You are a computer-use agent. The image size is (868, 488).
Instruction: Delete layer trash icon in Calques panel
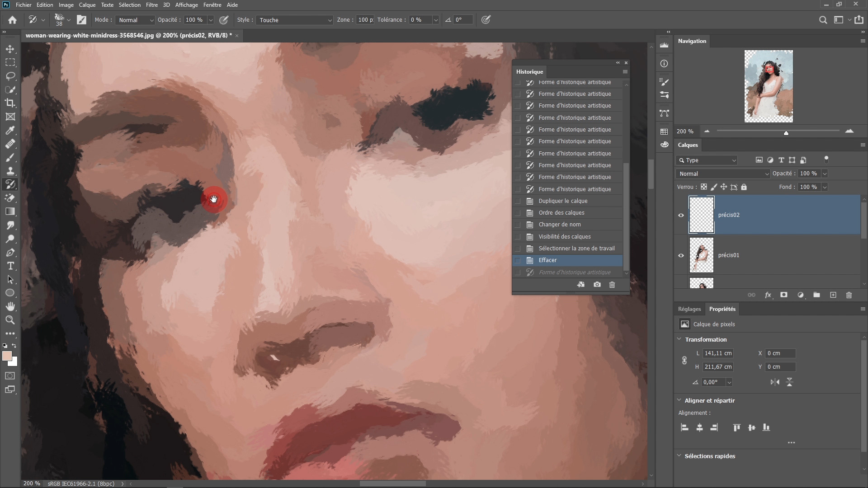coord(849,295)
